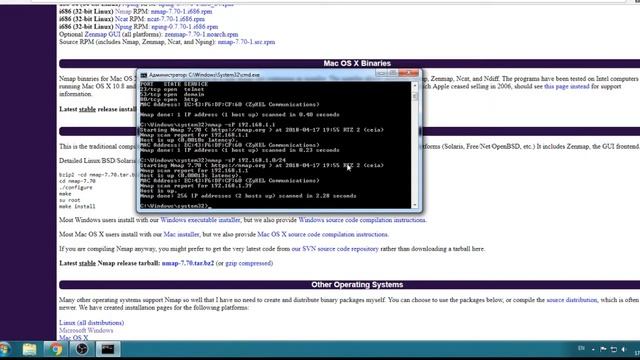640x360 pixels.
Task: Open Windows source code compilation instructions
Action: pyautogui.click(x=362, y=220)
